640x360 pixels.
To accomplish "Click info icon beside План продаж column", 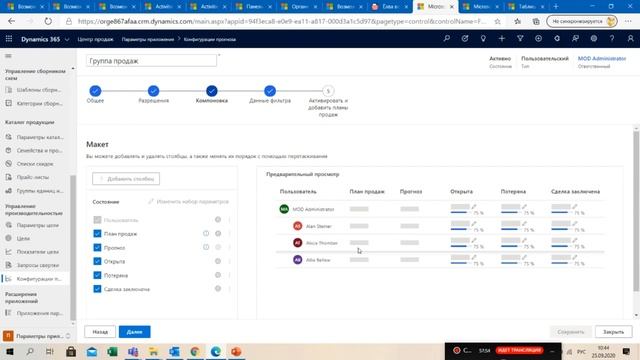I will click(206, 233).
